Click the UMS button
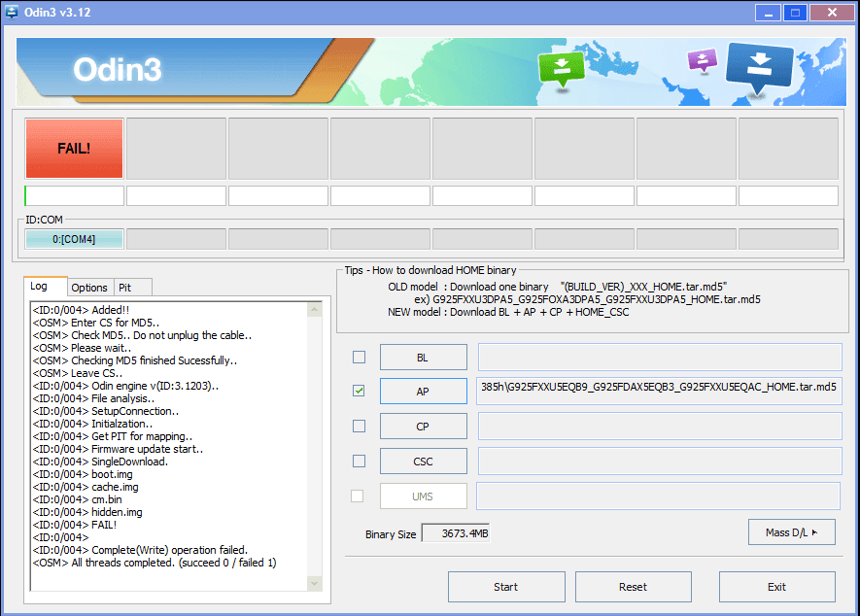 [x=424, y=496]
